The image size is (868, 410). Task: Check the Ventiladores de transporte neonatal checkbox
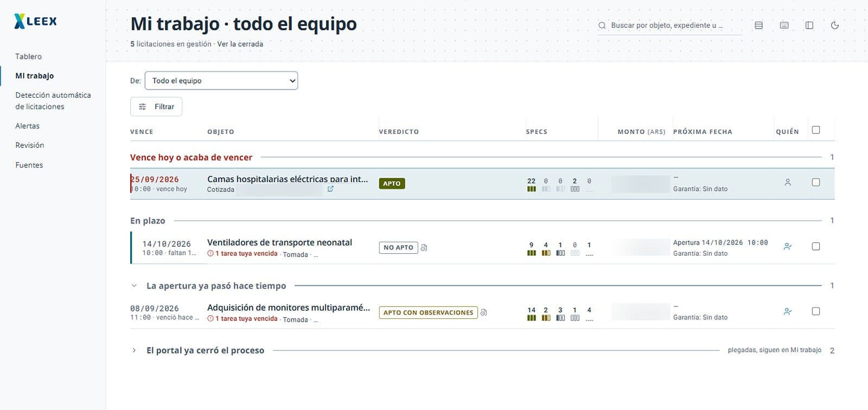point(816,247)
